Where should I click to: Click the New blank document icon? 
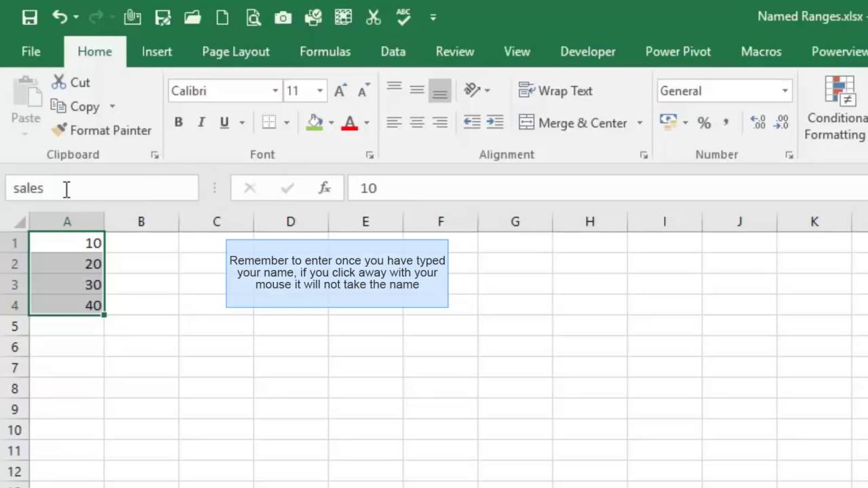click(222, 17)
